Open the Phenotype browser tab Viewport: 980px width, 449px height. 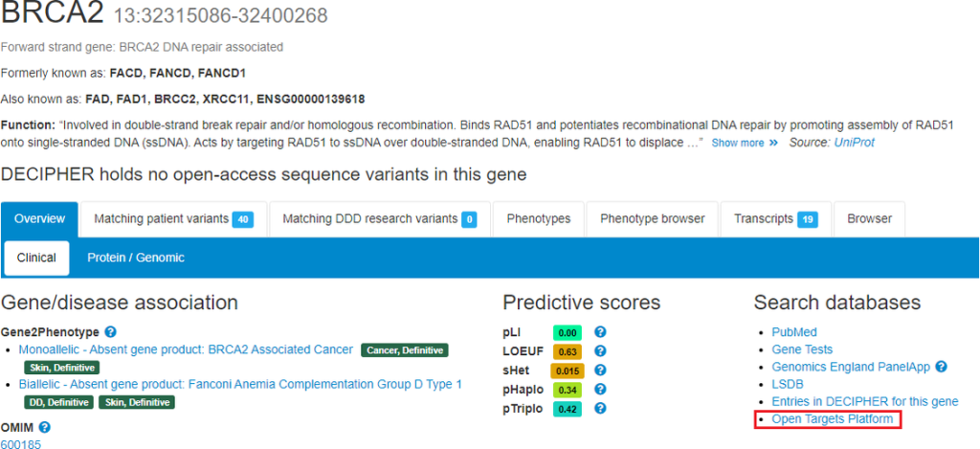[653, 219]
